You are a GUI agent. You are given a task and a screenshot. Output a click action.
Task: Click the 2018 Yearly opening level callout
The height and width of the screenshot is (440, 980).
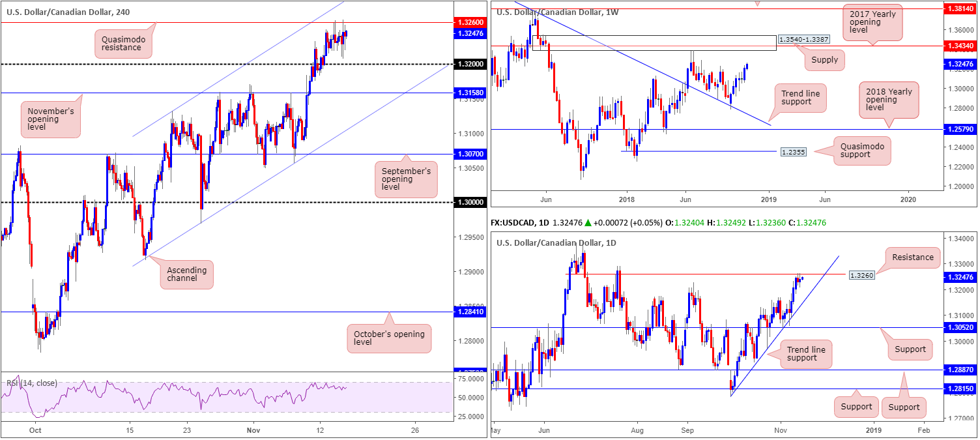point(889,100)
